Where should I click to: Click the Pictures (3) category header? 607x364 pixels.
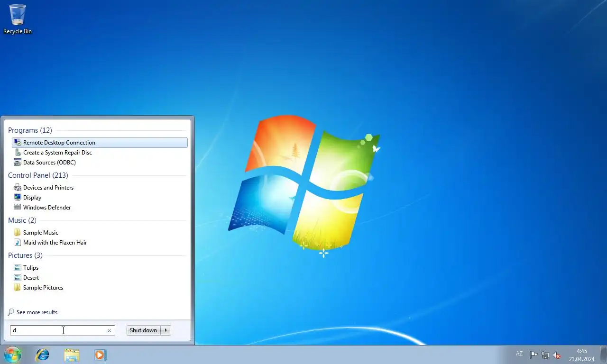point(25,255)
